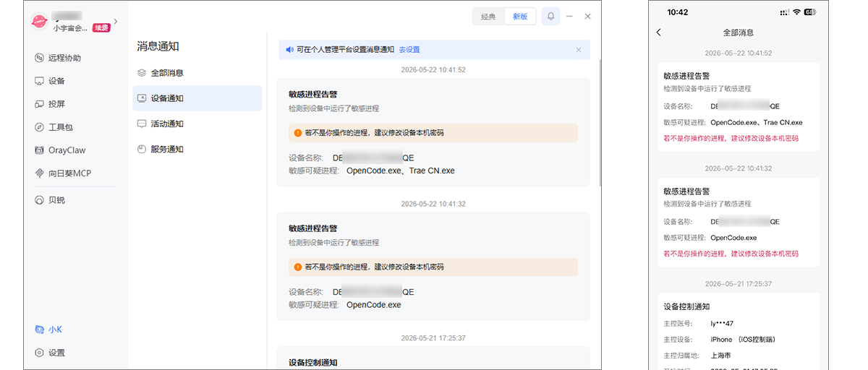Select 活动通知 category
Image resolution: width=868 pixels, height=370 pixels.
tap(197, 124)
